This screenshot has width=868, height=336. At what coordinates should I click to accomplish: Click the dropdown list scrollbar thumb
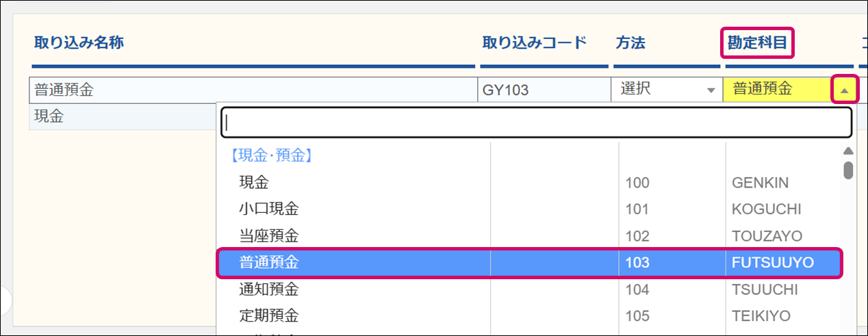[x=848, y=169]
